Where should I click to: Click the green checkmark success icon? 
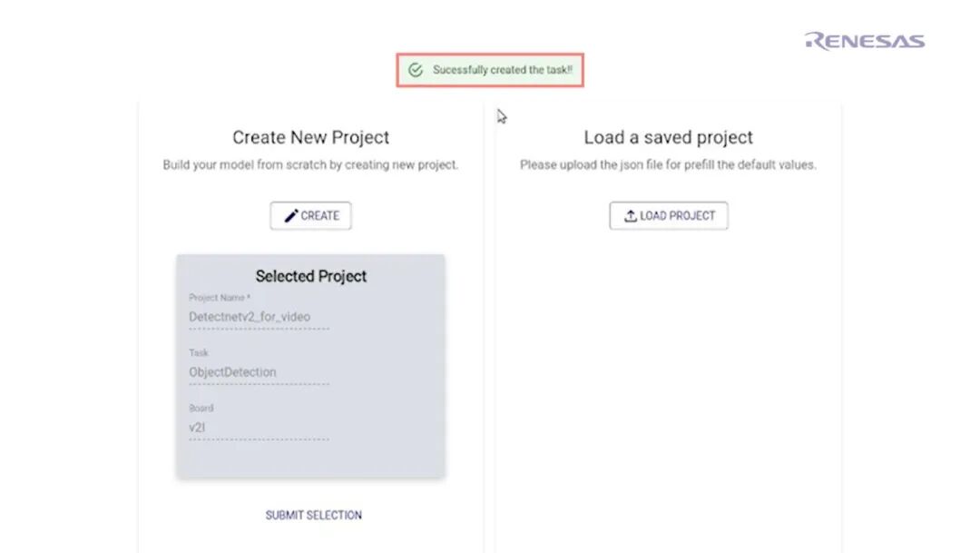(x=416, y=70)
